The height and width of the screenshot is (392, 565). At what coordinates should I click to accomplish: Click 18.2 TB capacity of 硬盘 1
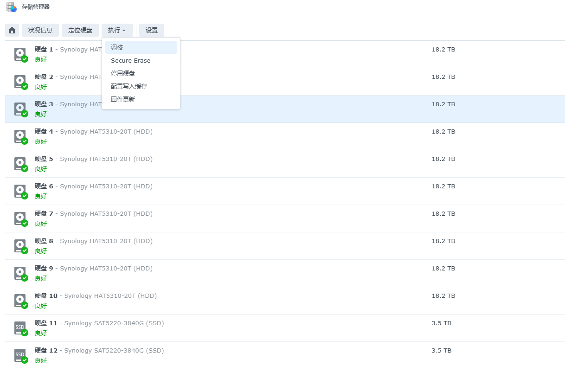click(x=443, y=50)
